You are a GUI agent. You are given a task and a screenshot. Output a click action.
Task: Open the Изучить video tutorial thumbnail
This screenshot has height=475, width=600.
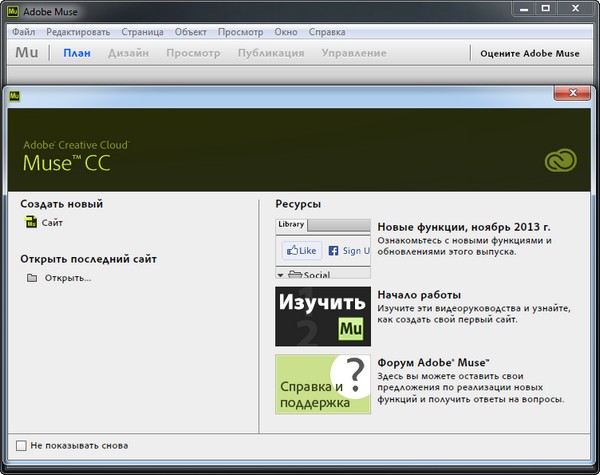322,316
